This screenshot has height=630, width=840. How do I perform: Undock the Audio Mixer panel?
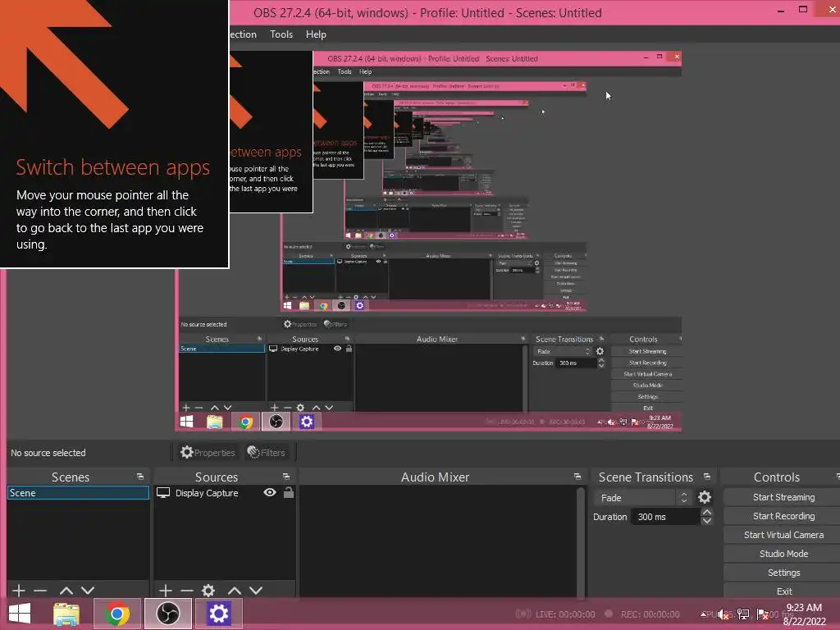tap(577, 477)
